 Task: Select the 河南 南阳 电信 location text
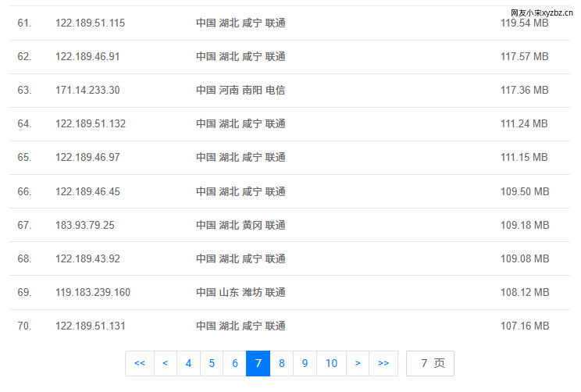click(x=241, y=91)
